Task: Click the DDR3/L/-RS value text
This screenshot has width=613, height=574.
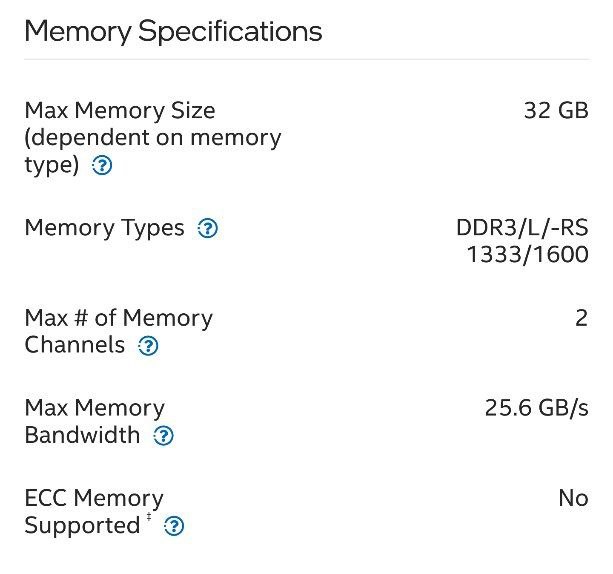Action: 522,228
